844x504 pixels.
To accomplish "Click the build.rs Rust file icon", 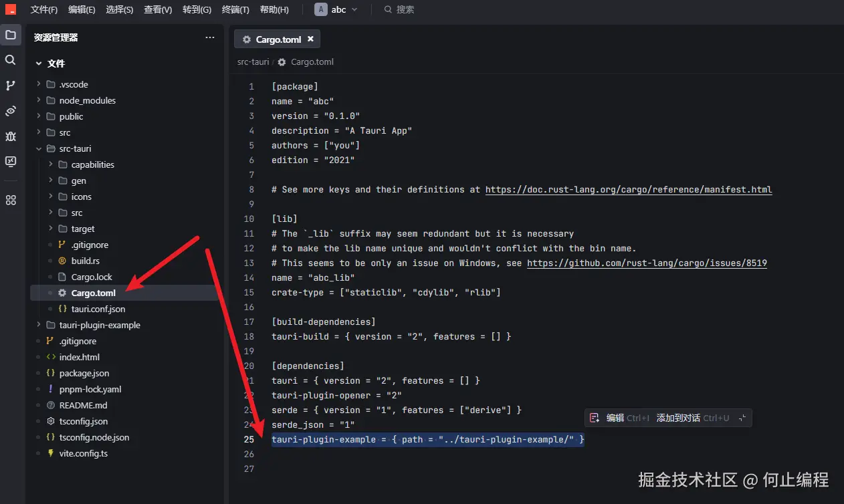I will pyautogui.click(x=62, y=261).
